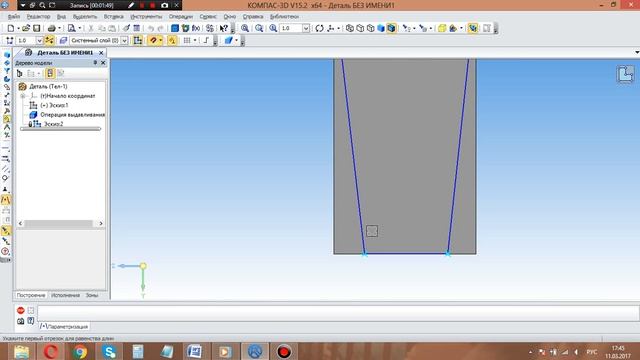Select Операция выдавливания tree item

(72, 115)
